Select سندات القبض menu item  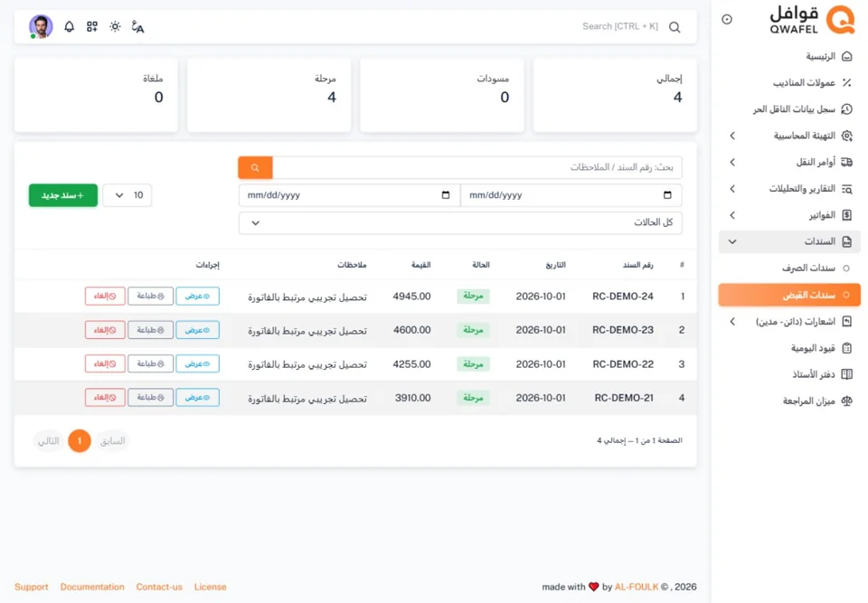(x=789, y=295)
